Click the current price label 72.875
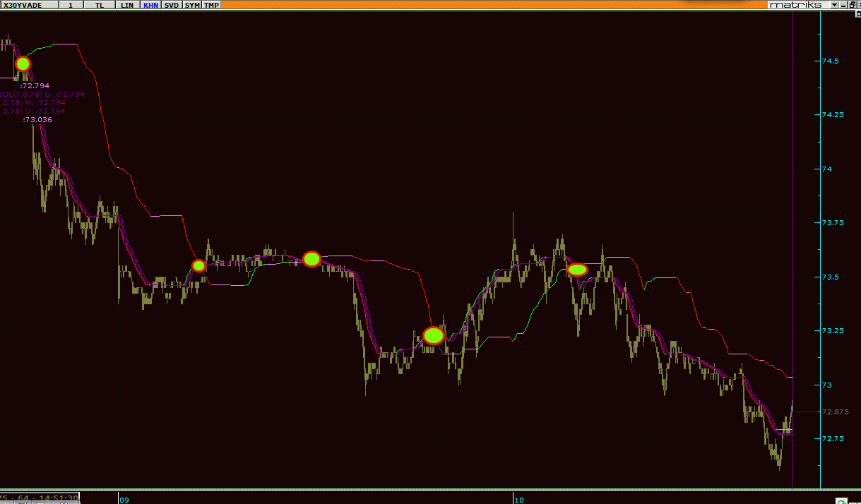Viewport: 861px width, 504px height. (x=836, y=412)
